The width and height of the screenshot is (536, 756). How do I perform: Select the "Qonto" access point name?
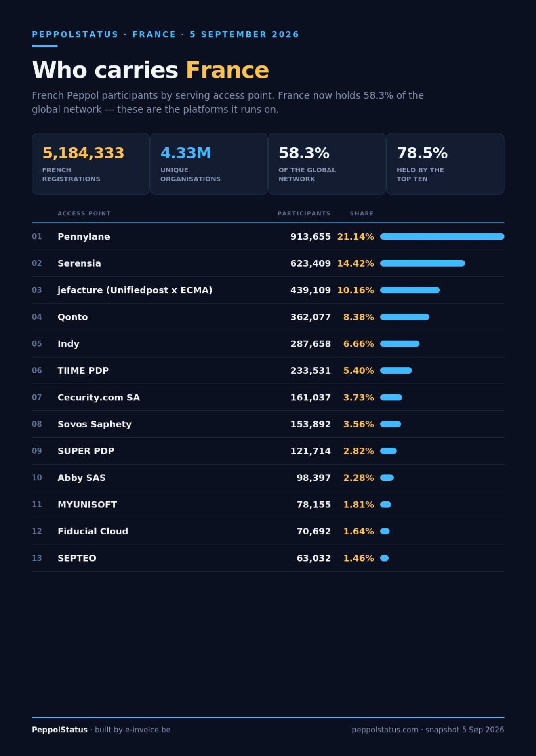73,317
